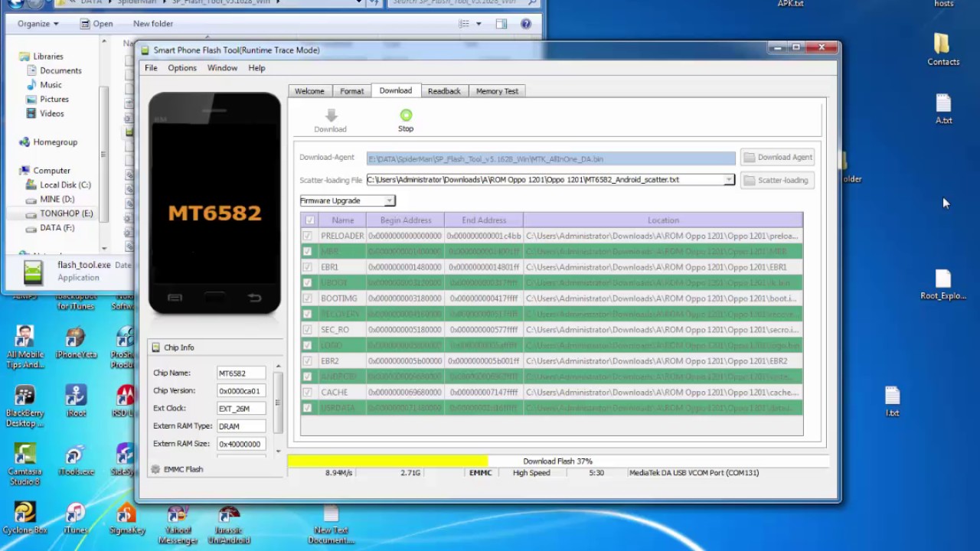Click the Chip Info panel icon
Image resolution: width=980 pixels, height=551 pixels.
(156, 347)
